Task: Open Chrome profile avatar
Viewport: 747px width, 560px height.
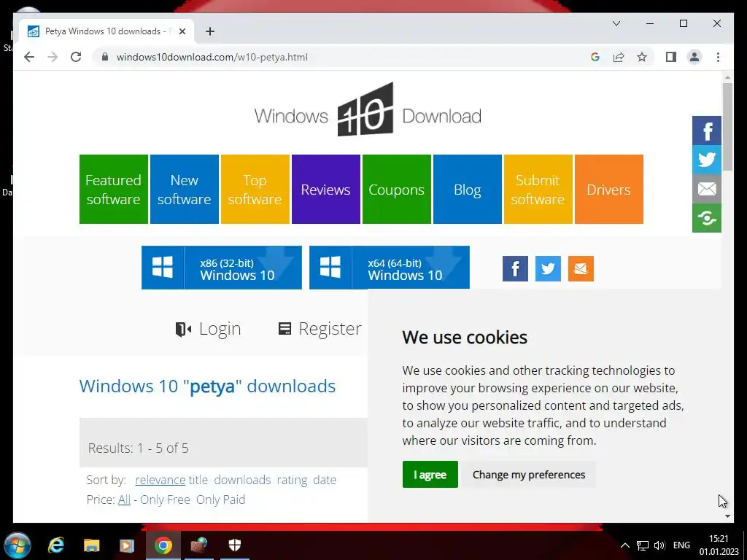Action: pos(694,57)
